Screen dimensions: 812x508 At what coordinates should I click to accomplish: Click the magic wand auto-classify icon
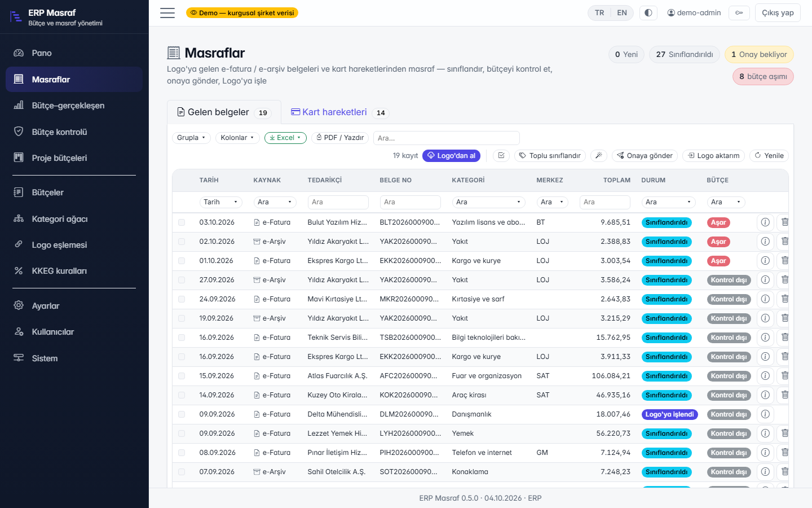coord(599,156)
